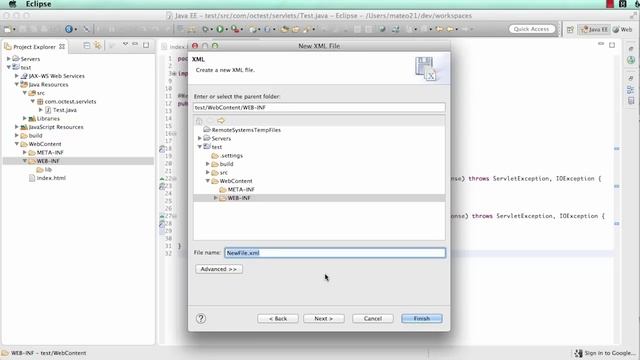Click the Cancel button
The width and height of the screenshot is (640, 360).
tap(373, 318)
